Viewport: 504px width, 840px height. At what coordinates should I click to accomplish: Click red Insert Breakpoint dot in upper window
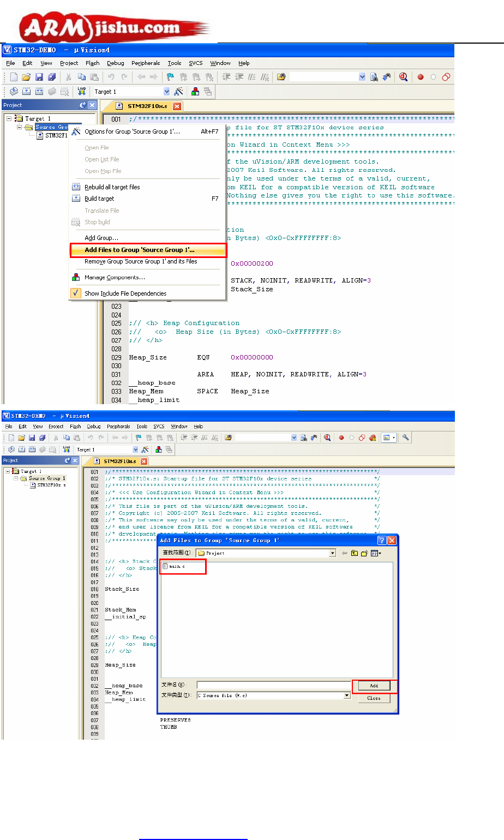(x=421, y=77)
